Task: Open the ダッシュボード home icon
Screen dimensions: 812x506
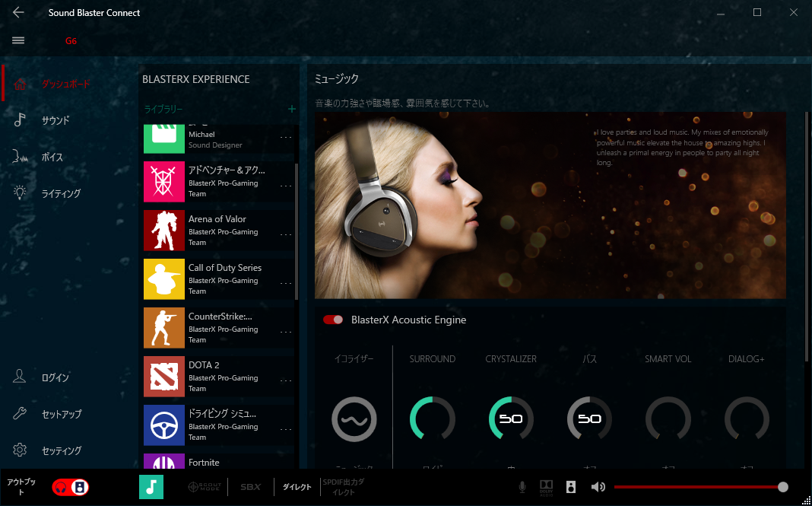Action: tap(20, 84)
